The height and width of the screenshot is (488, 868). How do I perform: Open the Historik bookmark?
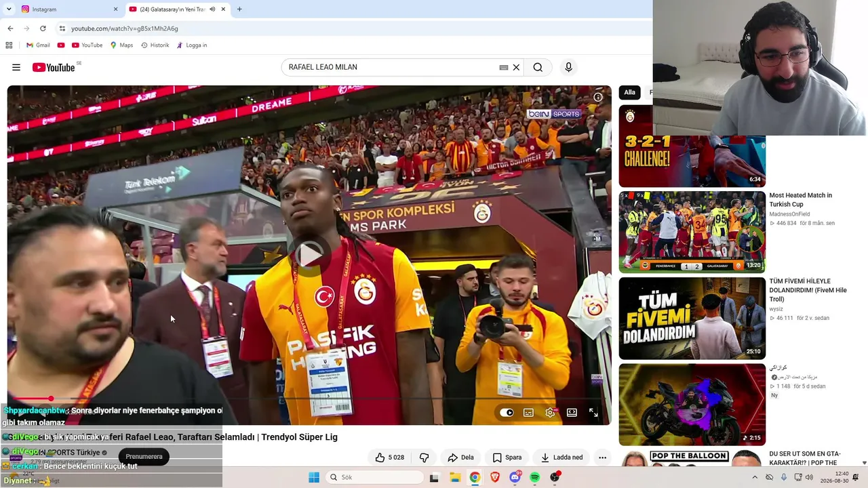coord(155,45)
